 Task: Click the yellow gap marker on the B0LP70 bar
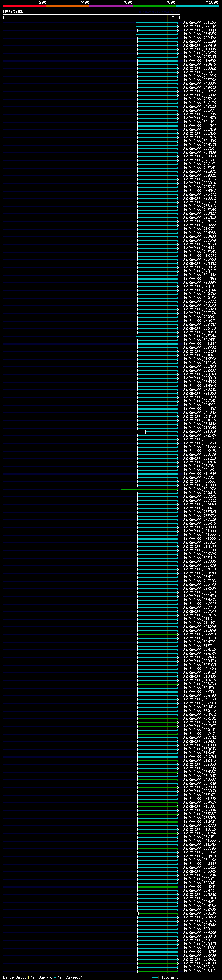[x=165, y=491]
